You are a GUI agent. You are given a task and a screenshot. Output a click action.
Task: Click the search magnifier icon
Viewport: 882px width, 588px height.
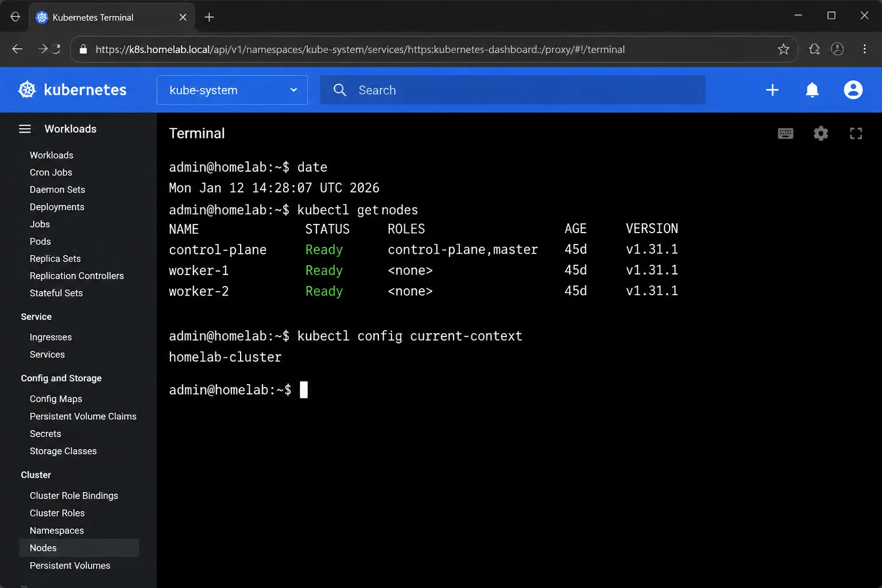point(340,90)
